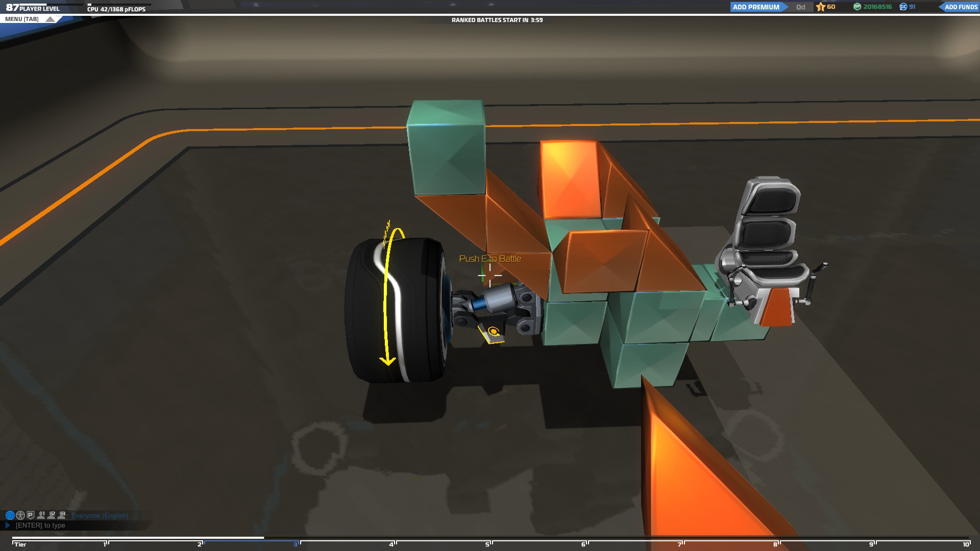Click the chat '[ENTER] to type' field

(x=41, y=525)
